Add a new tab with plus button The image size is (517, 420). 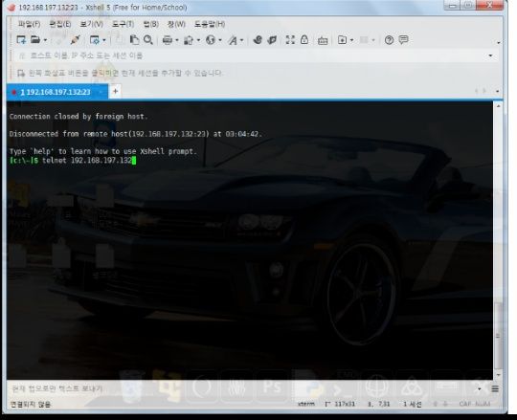point(116,91)
